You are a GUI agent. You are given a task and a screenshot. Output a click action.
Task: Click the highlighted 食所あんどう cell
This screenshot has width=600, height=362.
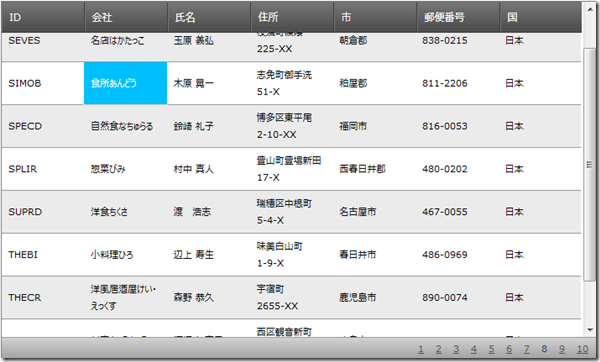(126, 83)
